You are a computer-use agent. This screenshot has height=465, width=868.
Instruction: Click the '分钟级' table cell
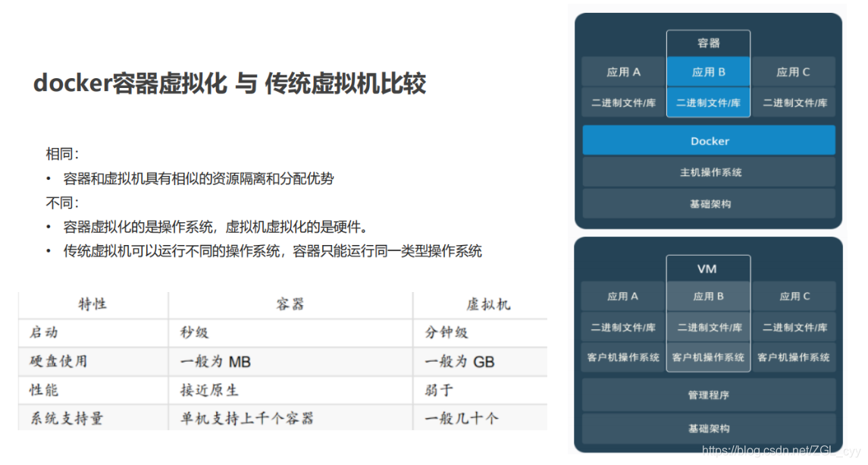coord(447,332)
